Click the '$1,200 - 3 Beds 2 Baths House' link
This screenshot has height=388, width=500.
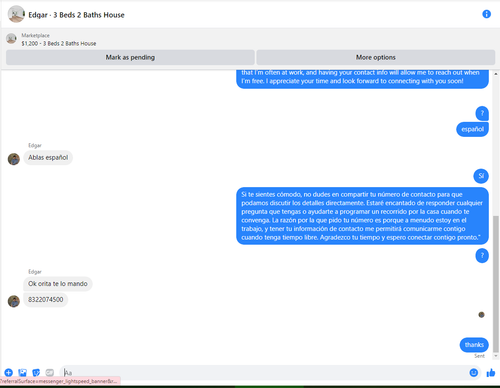[x=59, y=43]
